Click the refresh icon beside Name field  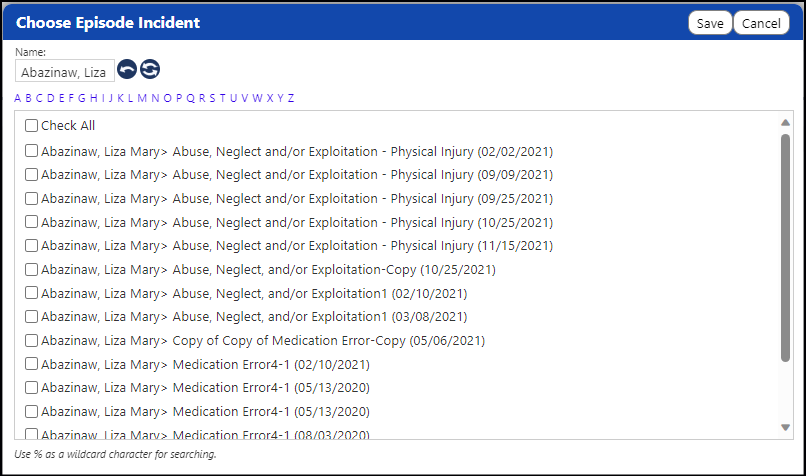(150, 69)
